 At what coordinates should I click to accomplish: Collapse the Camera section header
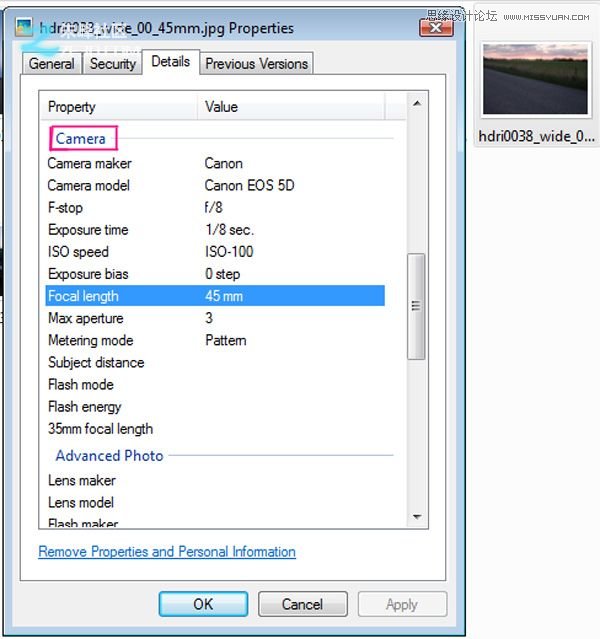pos(80,139)
